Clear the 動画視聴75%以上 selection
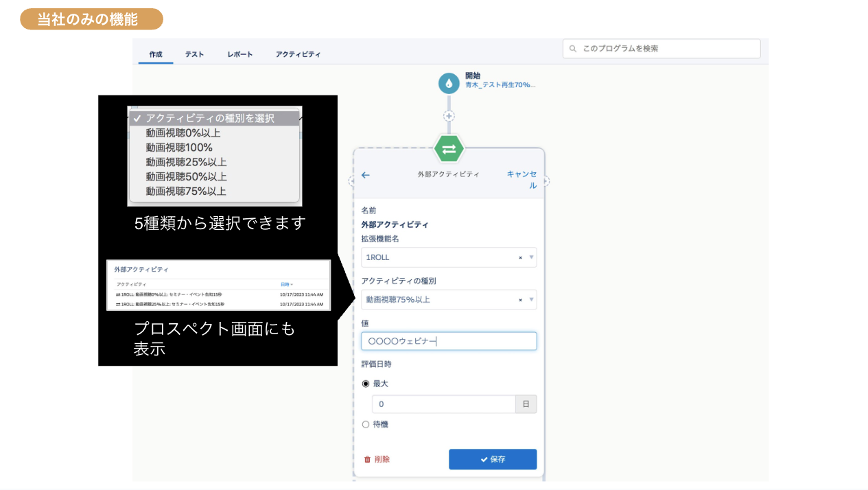 tap(521, 299)
